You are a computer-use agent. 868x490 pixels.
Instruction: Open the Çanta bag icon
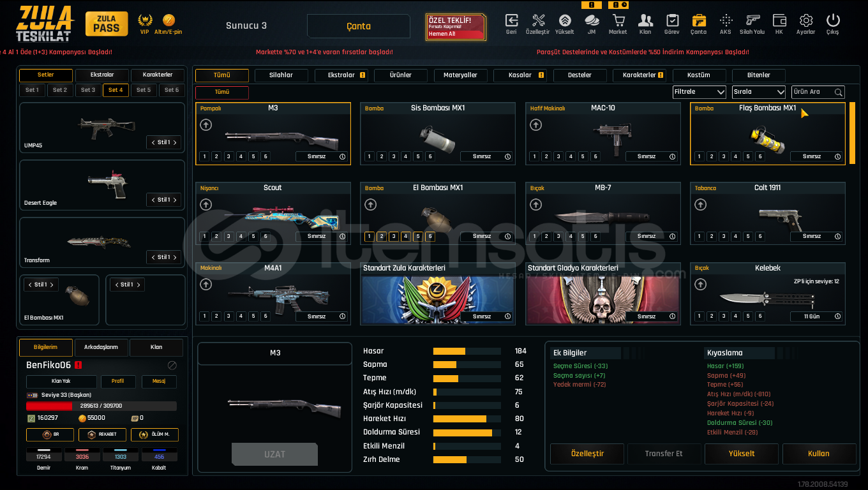[699, 20]
